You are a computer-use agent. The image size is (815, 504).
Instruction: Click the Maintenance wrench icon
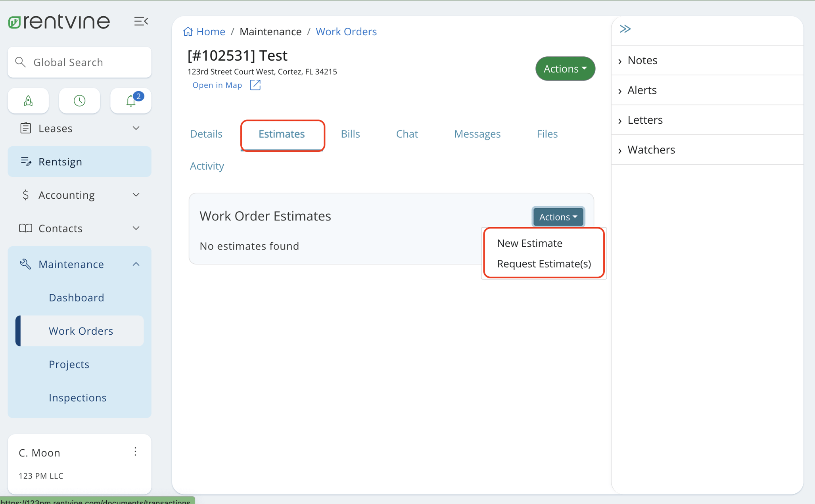(x=25, y=264)
